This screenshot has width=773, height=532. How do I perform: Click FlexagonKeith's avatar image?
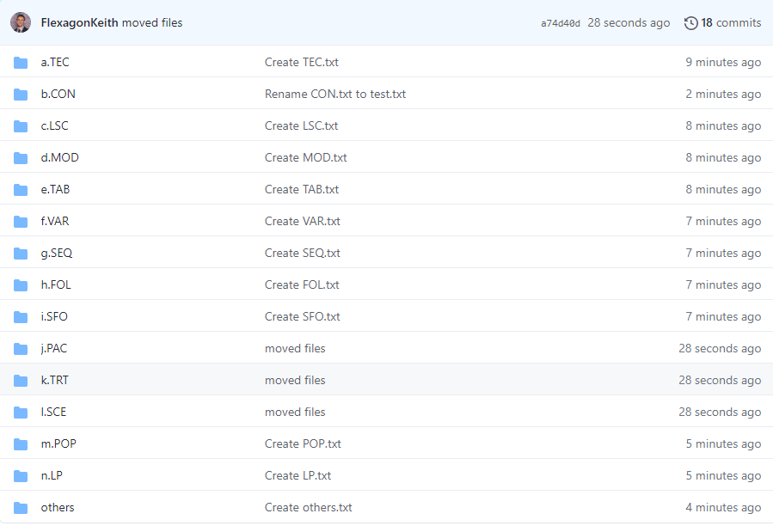click(21, 22)
